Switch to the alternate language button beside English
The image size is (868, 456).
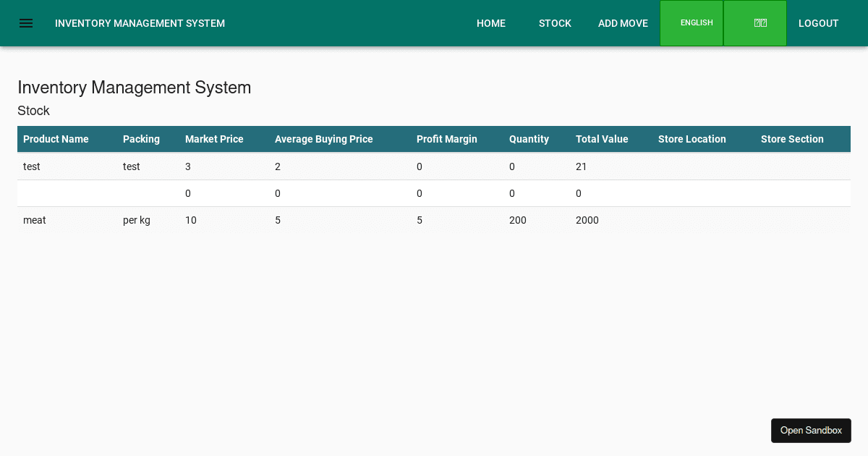click(755, 23)
